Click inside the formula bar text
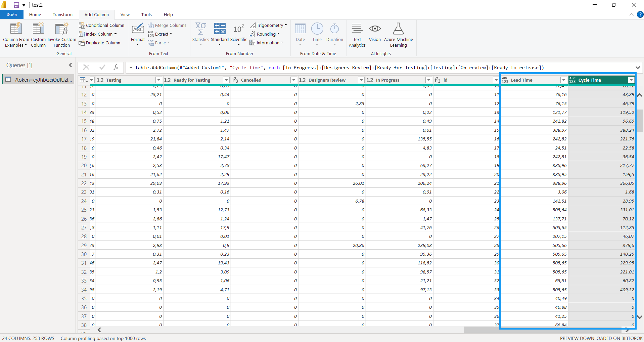 pos(336,68)
